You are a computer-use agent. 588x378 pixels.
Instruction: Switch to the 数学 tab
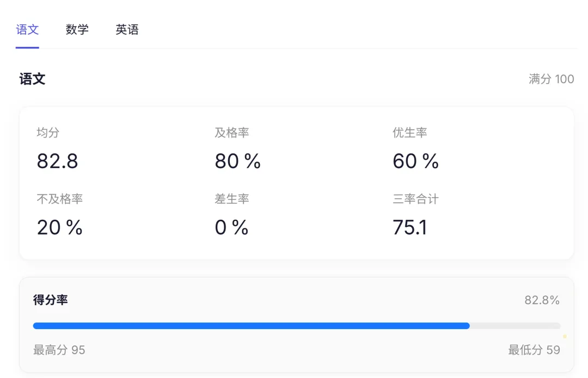[77, 30]
